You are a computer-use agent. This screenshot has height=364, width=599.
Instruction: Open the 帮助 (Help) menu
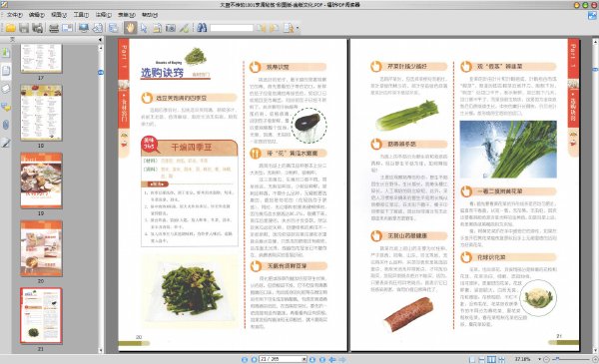coord(150,15)
